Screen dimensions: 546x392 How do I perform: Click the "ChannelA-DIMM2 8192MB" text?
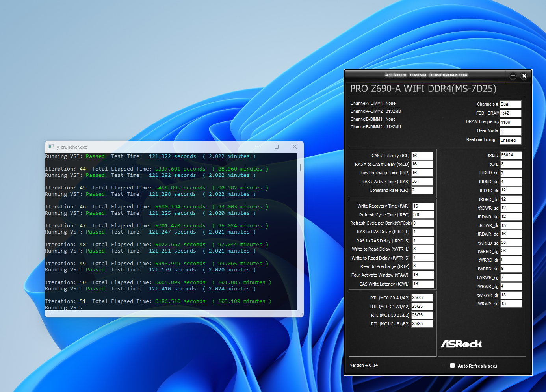click(376, 111)
